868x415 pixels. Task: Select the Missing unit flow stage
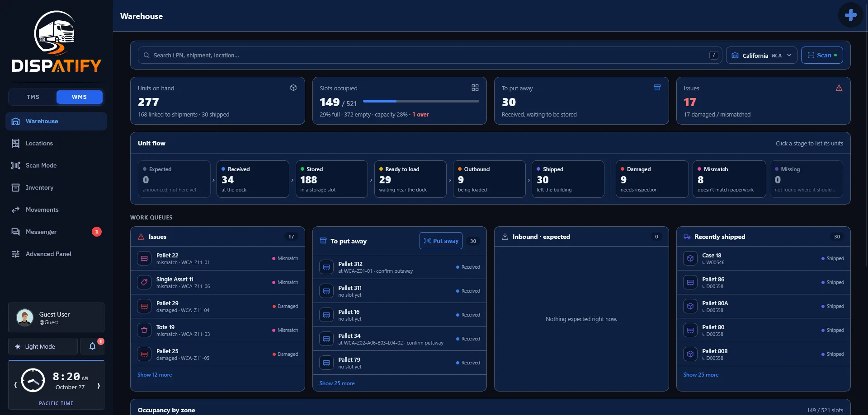pyautogui.click(x=807, y=179)
